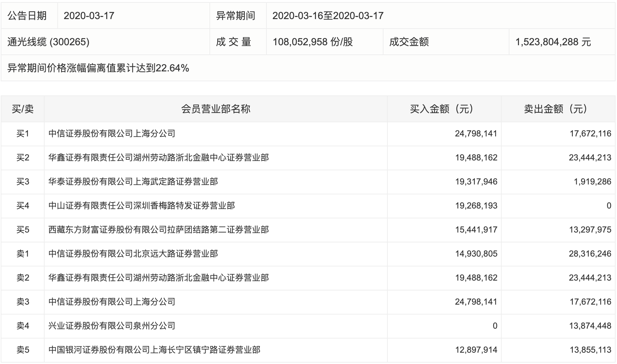The height and width of the screenshot is (364, 617).
Task: Open 西藏东方财富证券拉萨团结路第二证券营业部 entry
Action: 158,230
